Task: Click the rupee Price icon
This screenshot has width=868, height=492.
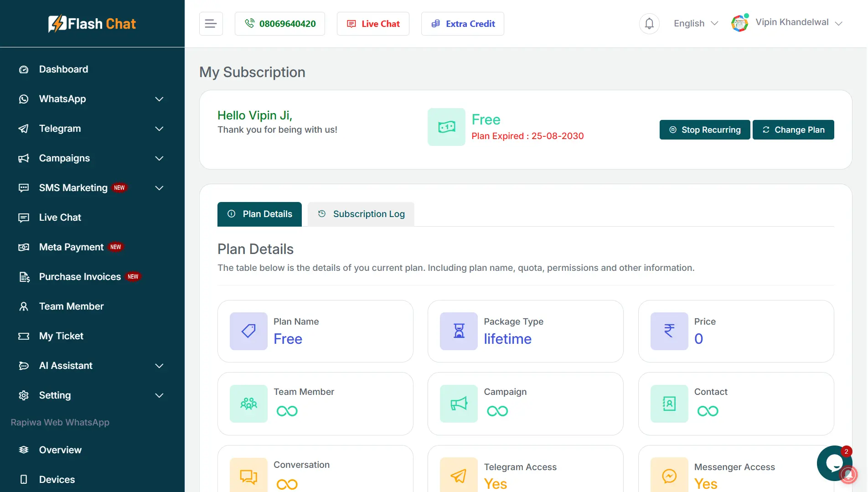Action: coord(669,331)
